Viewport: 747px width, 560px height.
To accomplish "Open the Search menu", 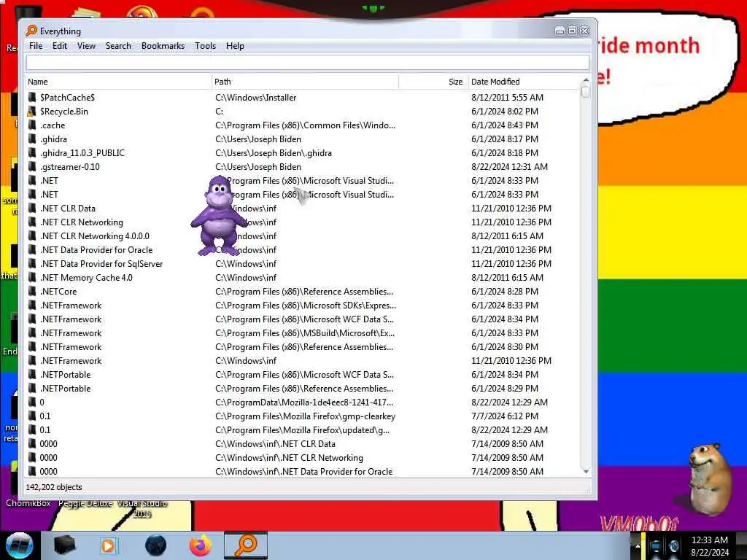I will click(x=118, y=46).
